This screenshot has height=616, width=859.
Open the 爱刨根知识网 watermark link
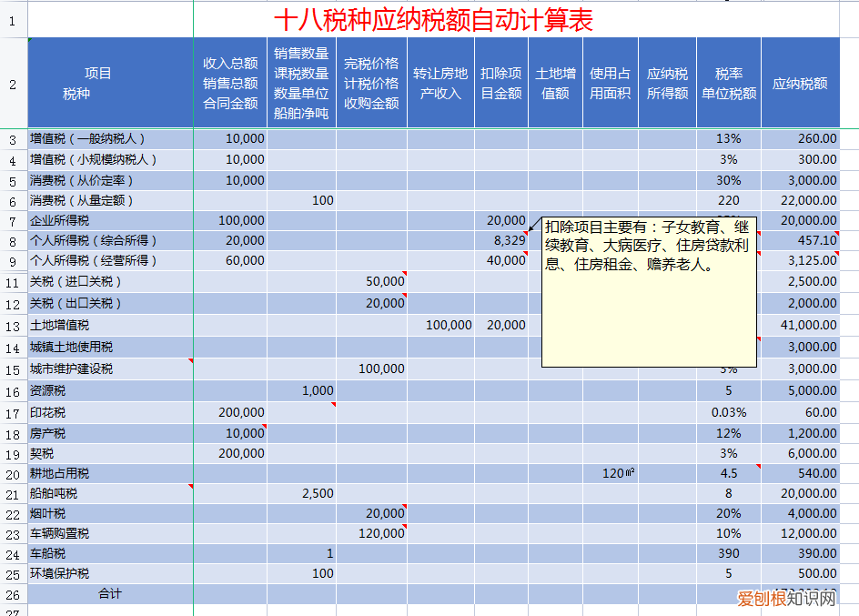[785, 598]
